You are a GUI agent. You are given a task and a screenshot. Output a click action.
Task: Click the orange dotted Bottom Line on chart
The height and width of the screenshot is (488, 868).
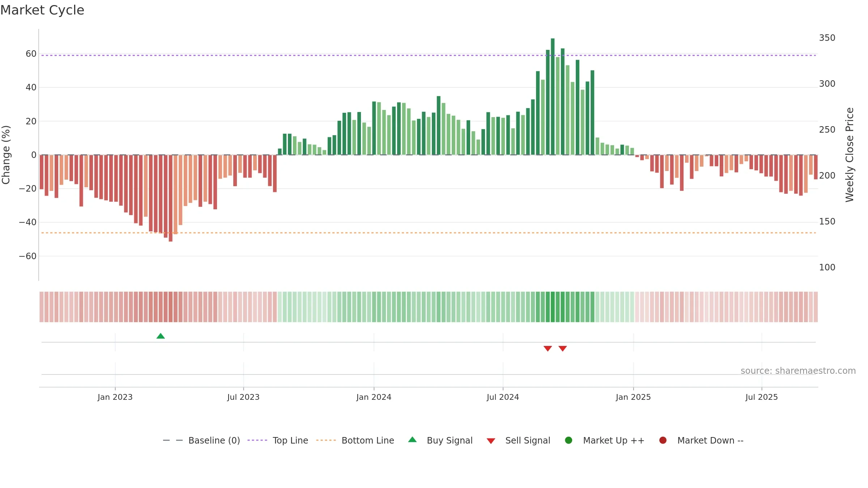pos(429,233)
